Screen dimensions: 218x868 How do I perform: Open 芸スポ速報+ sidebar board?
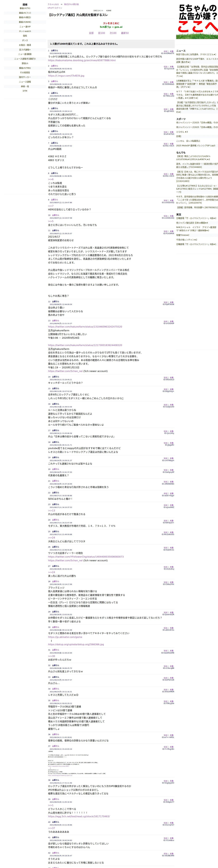[25, 49]
